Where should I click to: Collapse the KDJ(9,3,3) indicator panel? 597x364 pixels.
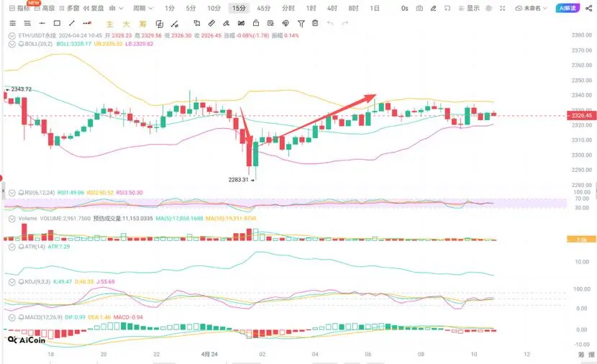coord(12,282)
